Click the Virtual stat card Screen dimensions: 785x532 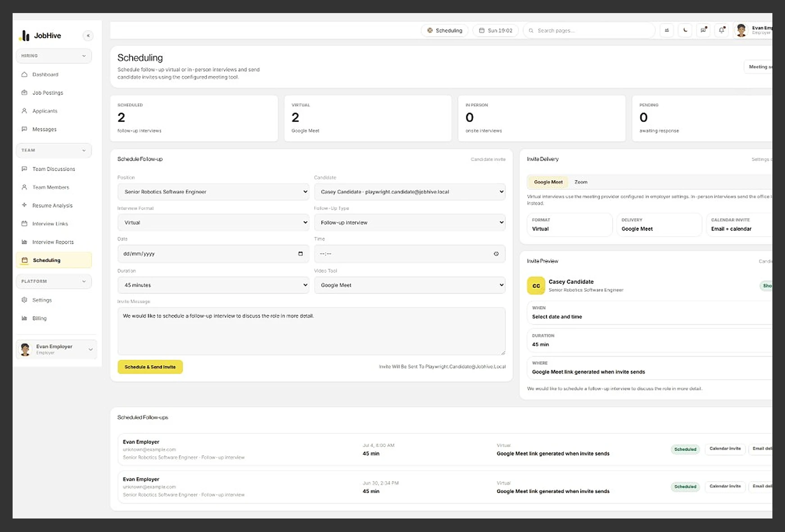point(368,118)
